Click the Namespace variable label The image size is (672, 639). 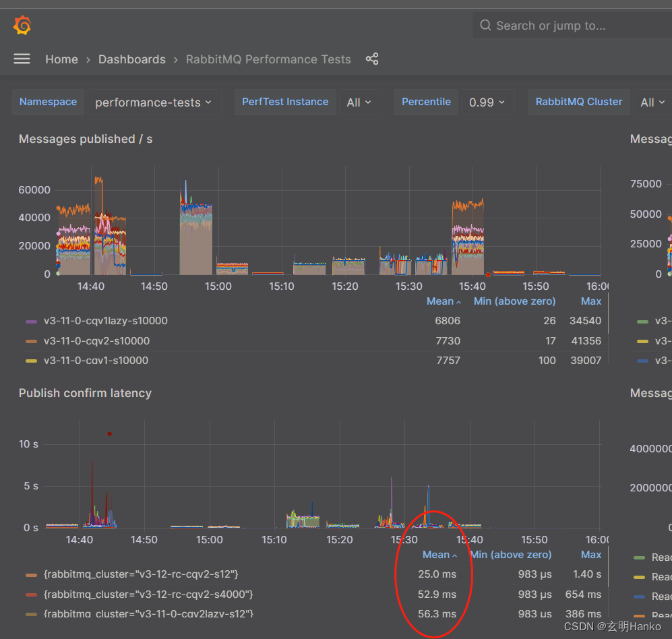tap(48, 102)
